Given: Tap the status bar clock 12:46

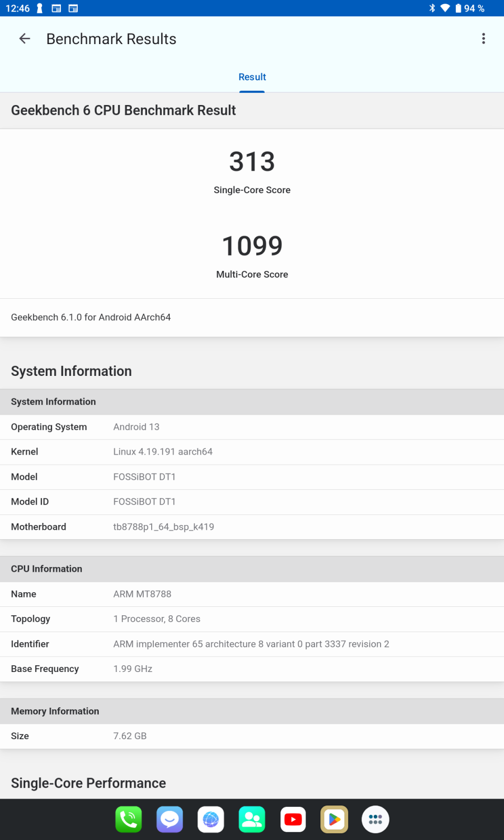Looking at the screenshot, I should click(18, 8).
